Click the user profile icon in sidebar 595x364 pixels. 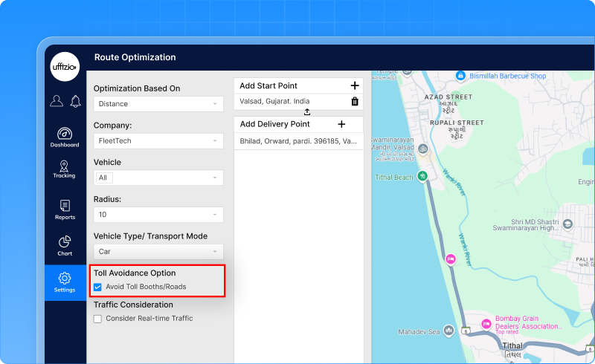[57, 101]
